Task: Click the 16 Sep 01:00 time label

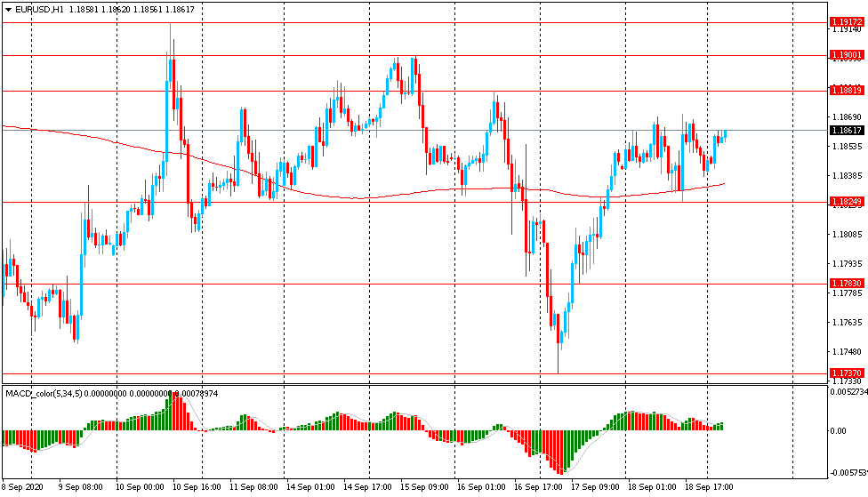Action: [x=481, y=487]
